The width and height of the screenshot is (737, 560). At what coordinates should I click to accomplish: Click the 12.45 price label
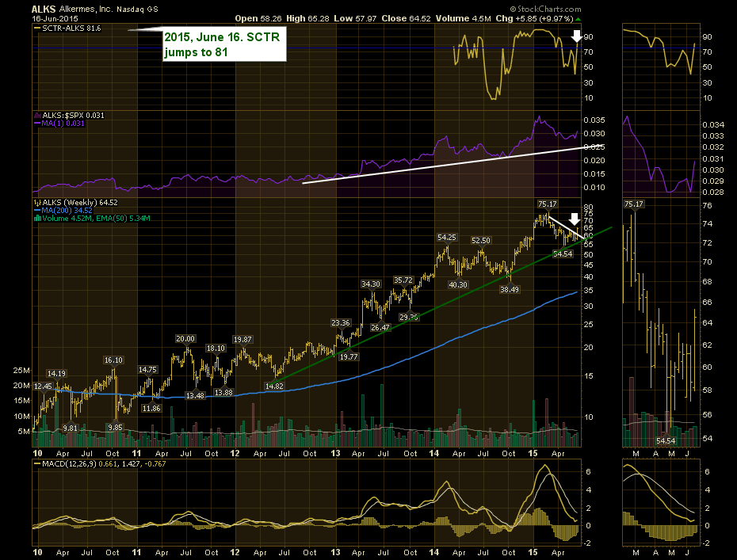tap(43, 387)
